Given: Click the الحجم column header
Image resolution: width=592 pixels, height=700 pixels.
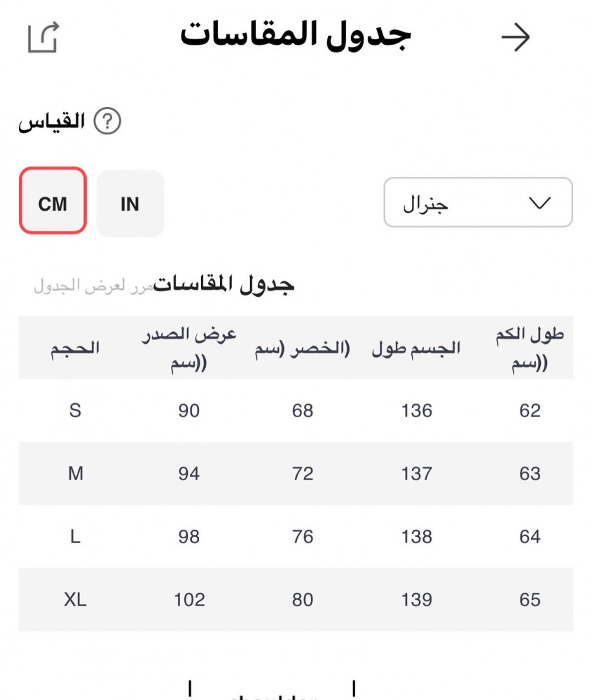Looking at the screenshot, I should [x=75, y=348].
